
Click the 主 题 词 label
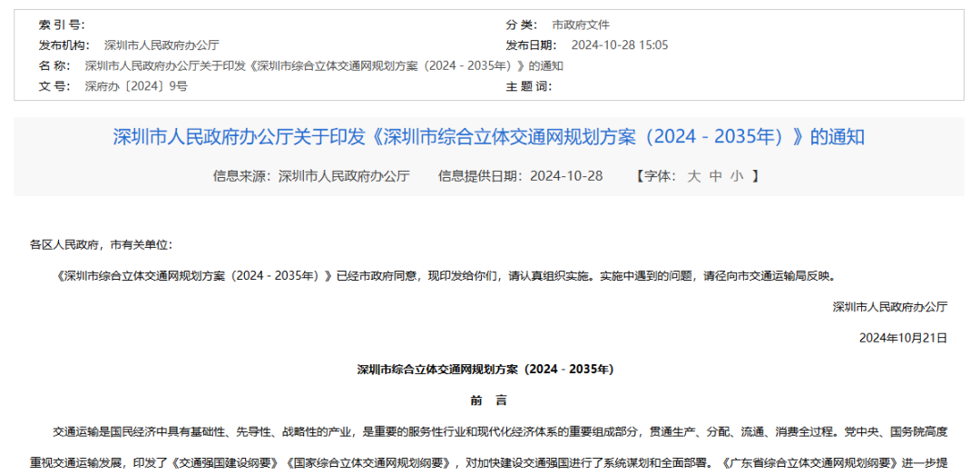coord(529,86)
